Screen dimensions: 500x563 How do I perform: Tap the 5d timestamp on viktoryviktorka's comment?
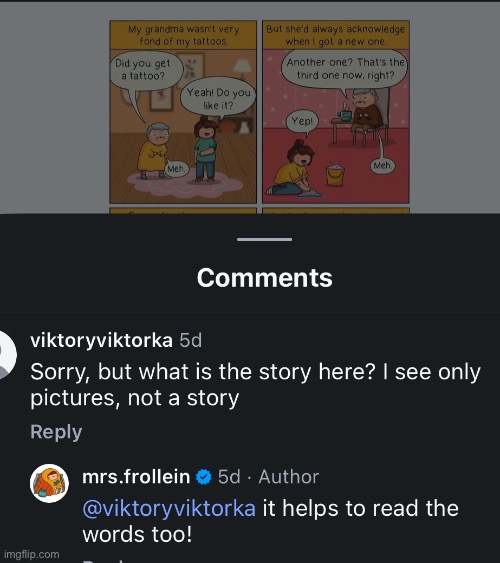pos(190,340)
